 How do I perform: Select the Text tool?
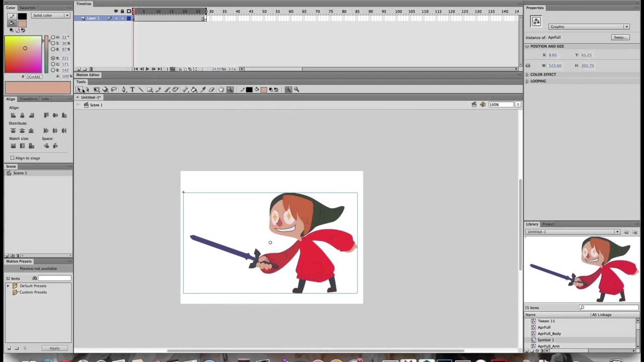tap(132, 89)
